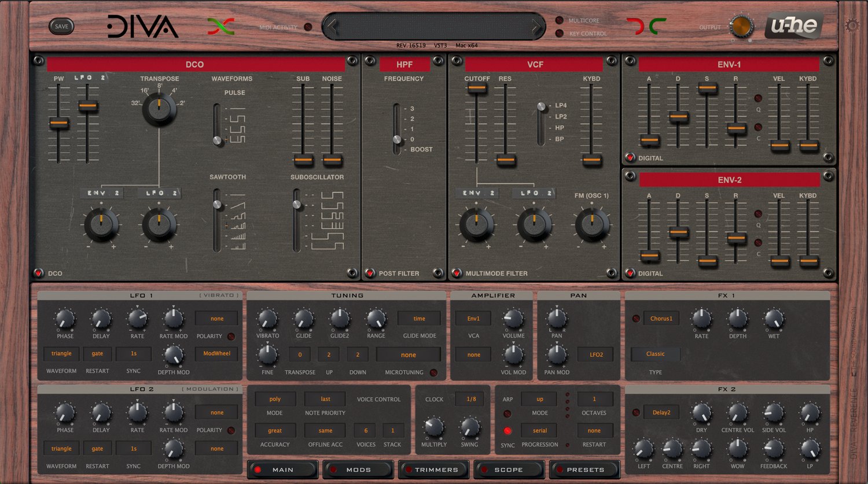
Task: Click the DIVA logo
Action: click(142, 27)
